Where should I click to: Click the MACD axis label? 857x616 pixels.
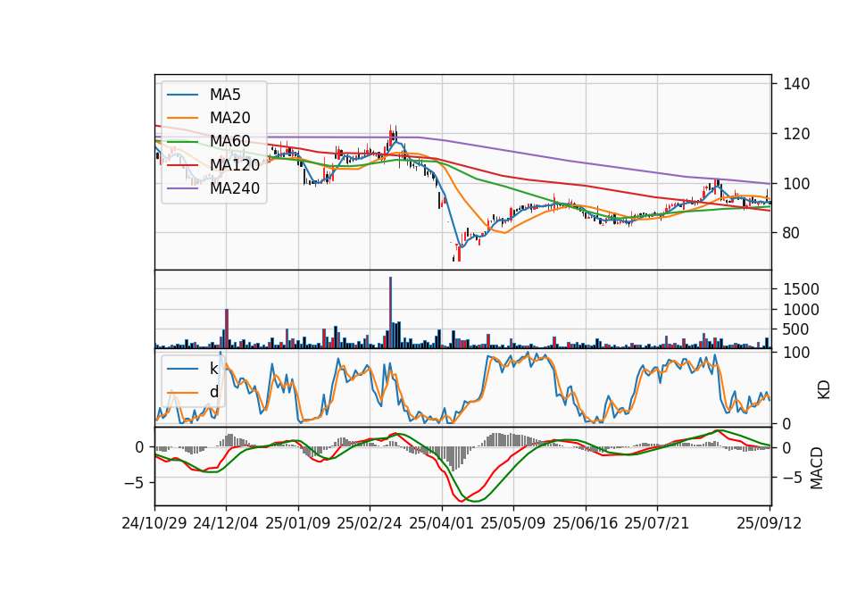[817, 468]
